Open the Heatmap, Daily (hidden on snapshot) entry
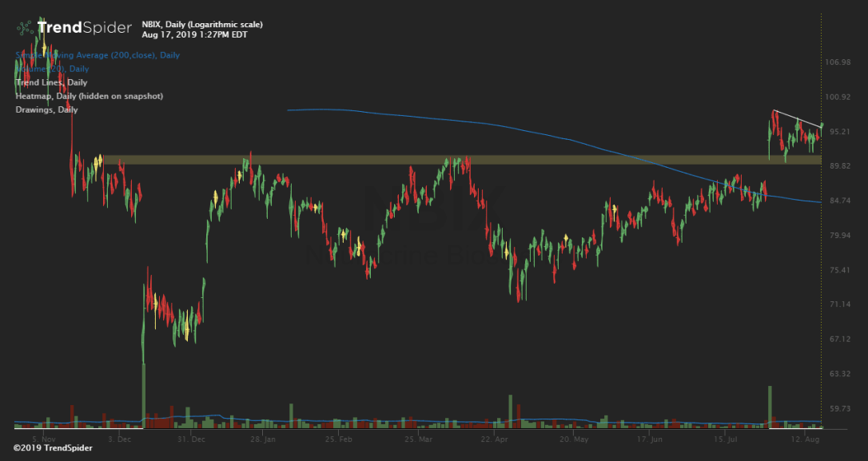Image resolution: width=868 pixels, height=461 pixels. point(89,96)
